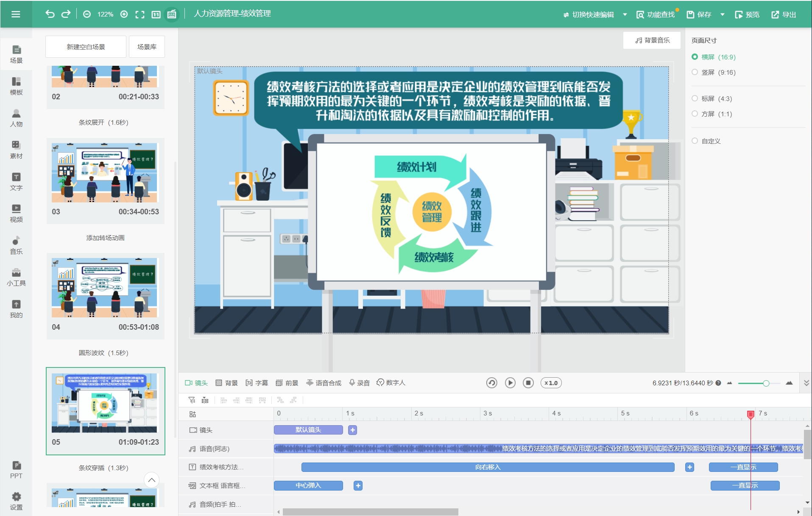This screenshot has width=812, height=516.
Task: Change playback speed x1.0
Action: 551,383
